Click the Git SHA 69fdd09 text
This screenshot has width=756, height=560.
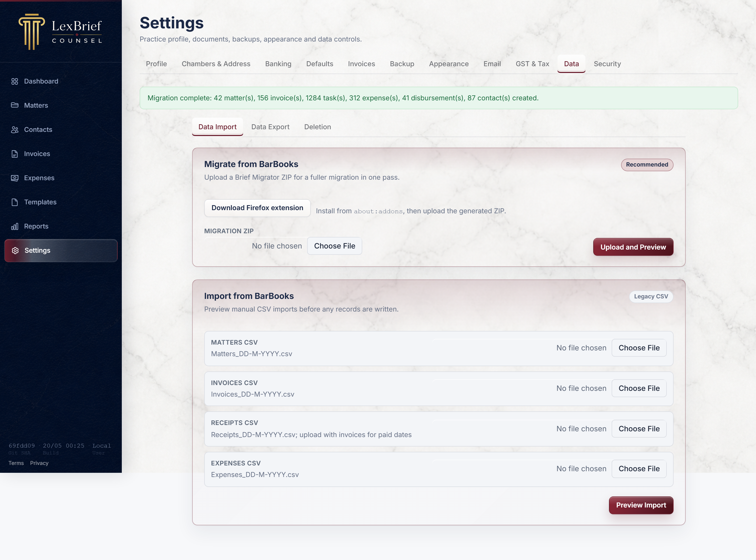tap(22, 446)
